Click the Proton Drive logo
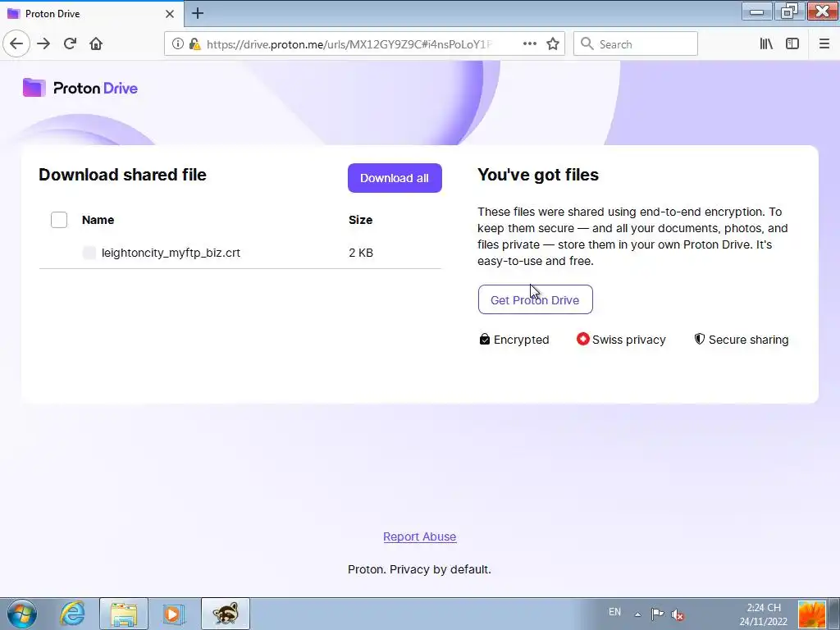 (x=80, y=88)
